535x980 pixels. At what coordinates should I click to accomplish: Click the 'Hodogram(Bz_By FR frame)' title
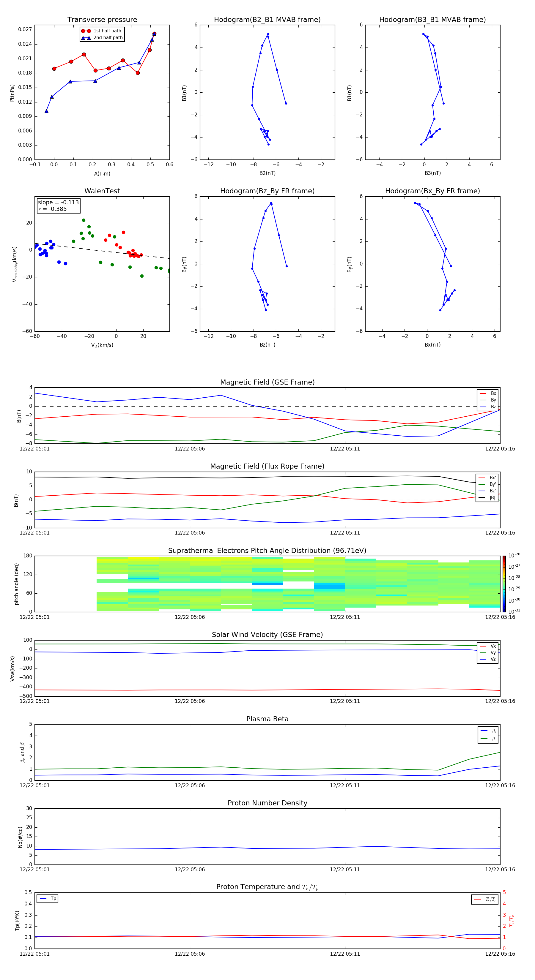pos(267,191)
